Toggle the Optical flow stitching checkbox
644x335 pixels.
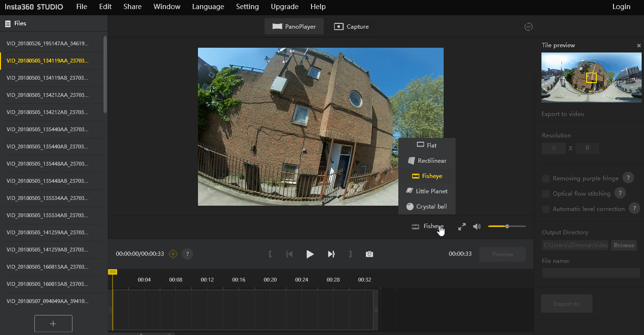pos(546,194)
